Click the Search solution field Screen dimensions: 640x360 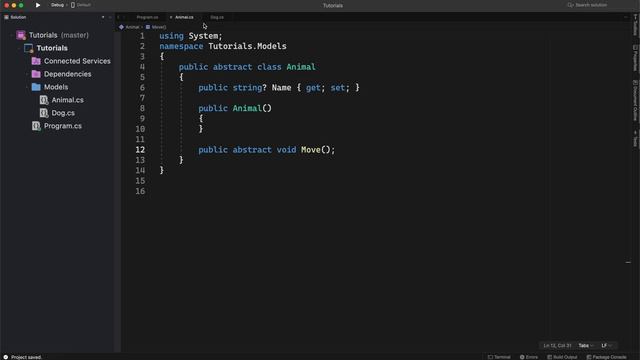587,5
